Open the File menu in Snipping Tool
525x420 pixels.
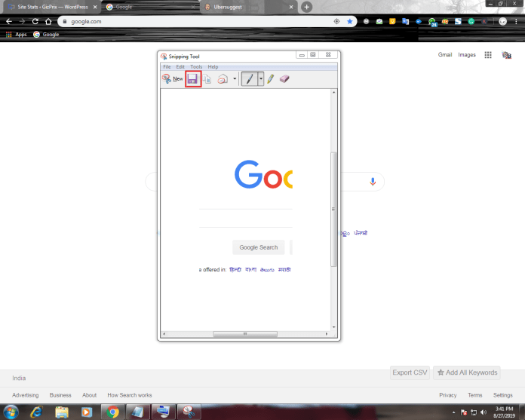tap(167, 67)
